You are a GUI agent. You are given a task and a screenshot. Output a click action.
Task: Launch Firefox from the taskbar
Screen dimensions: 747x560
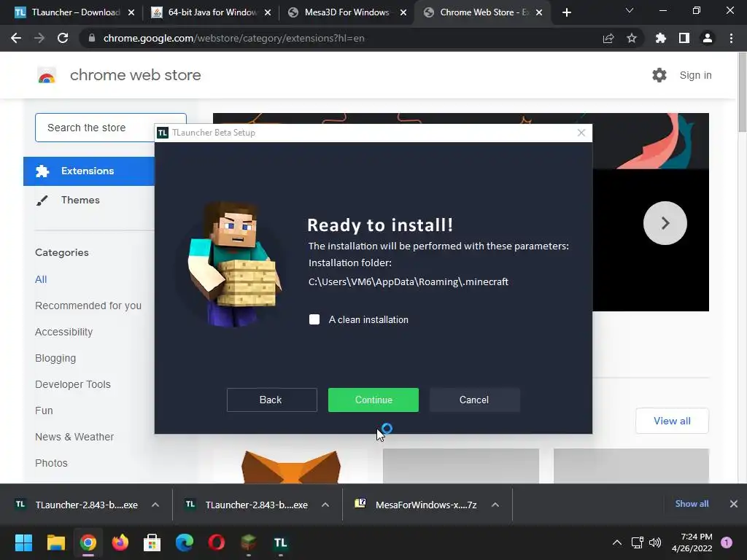coord(120,542)
